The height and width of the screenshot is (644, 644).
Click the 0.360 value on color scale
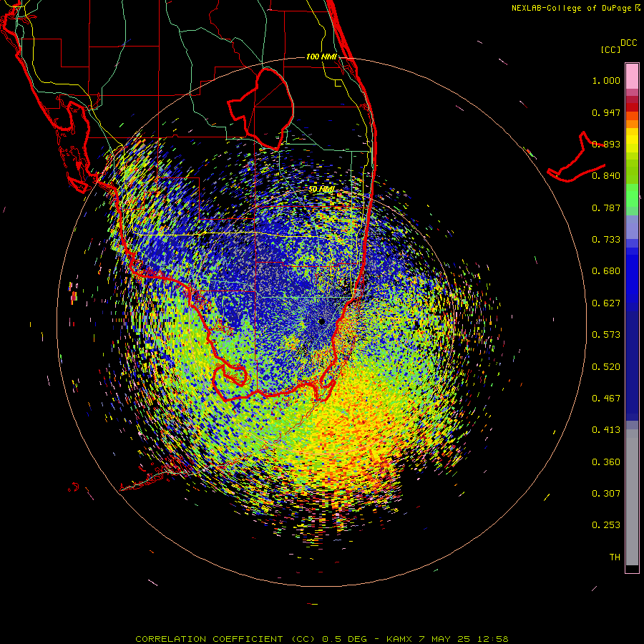606,462
